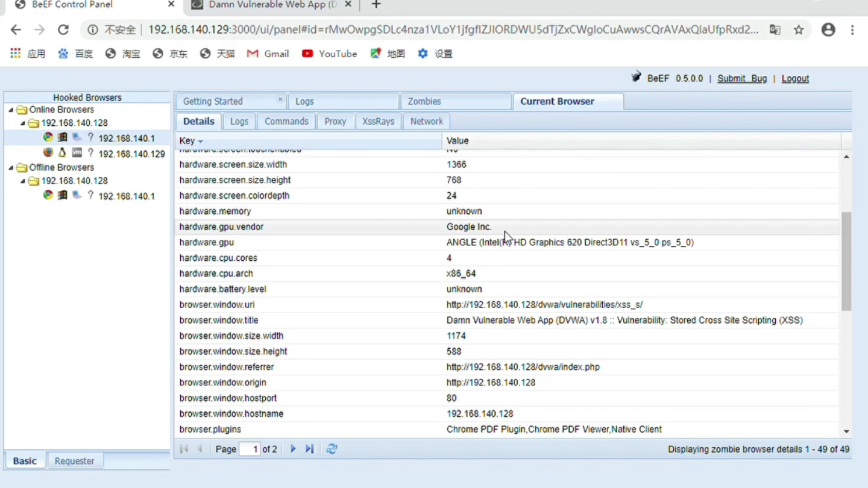Go to the last details page
The image size is (868, 488).
[x=309, y=449]
